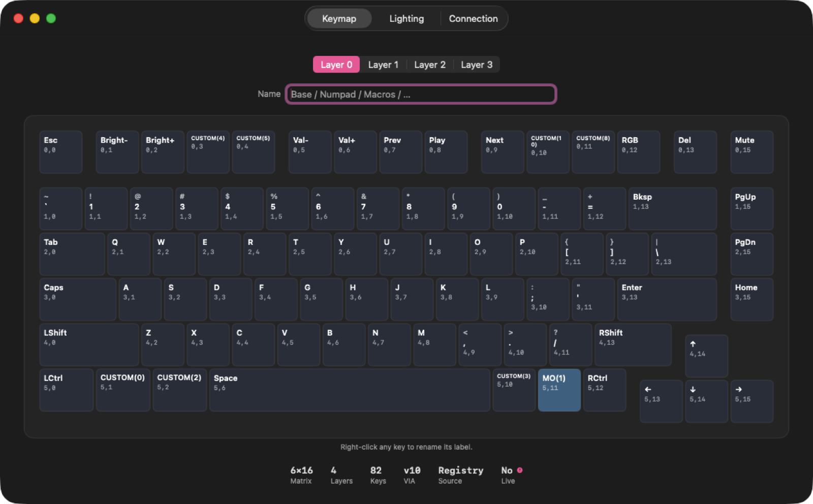Select the Enter key

click(x=667, y=299)
